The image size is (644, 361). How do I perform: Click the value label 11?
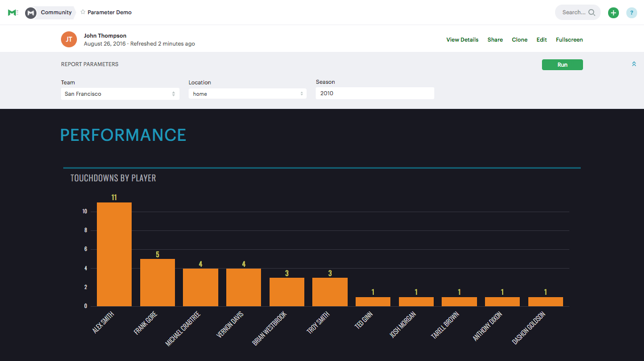(x=114, y=197)
